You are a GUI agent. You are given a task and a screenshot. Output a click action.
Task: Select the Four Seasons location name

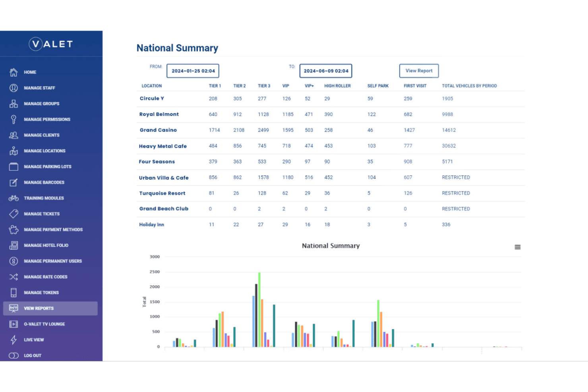tap(157, 162)
